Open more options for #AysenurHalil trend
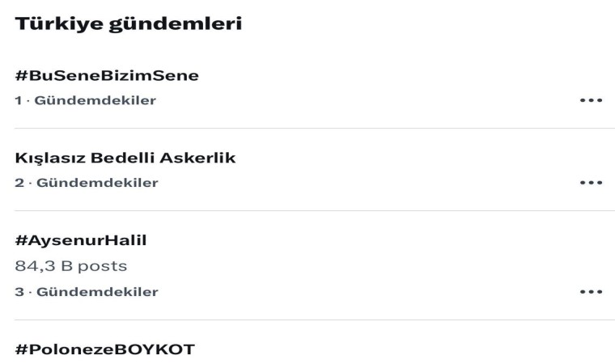 click(x=591, y=292)
